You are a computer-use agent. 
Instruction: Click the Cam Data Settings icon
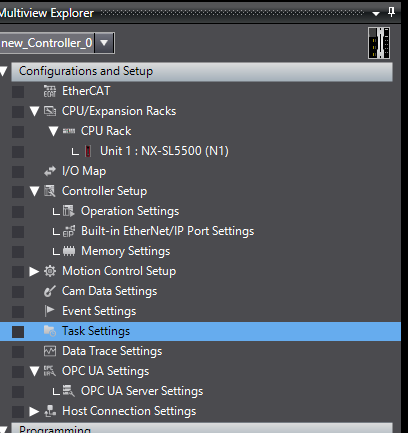50,291
